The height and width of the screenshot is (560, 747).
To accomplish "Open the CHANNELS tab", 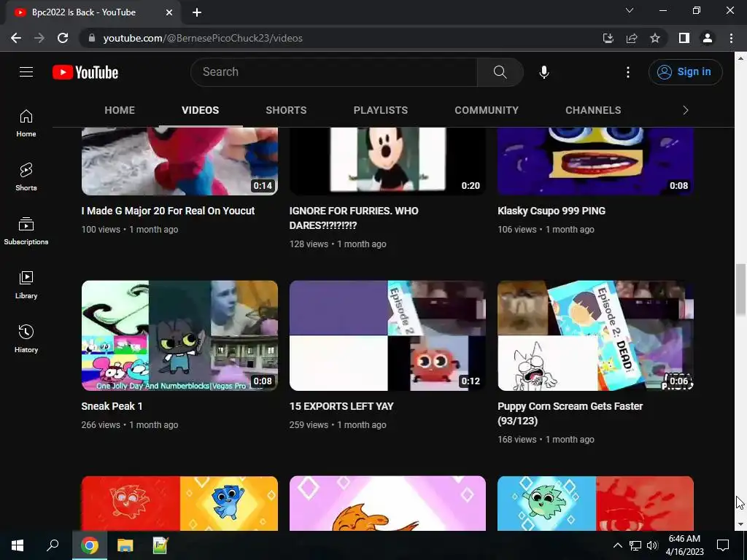I will (x=593, y=110).
